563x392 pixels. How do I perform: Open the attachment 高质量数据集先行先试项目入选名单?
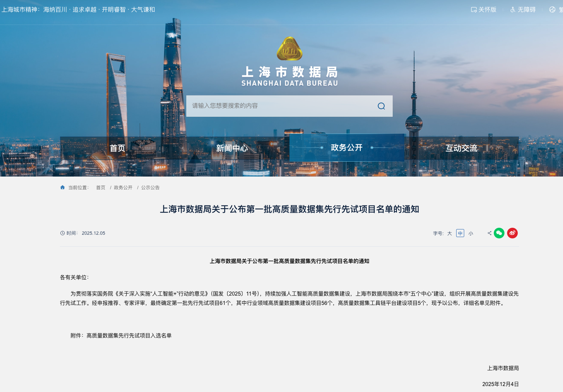point(129,336)
